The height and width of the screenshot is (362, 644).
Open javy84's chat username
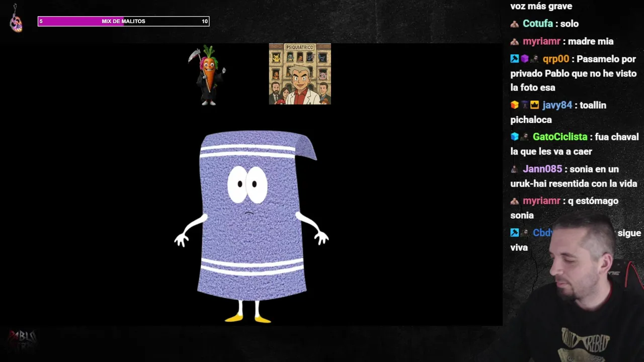coord(557,105)
